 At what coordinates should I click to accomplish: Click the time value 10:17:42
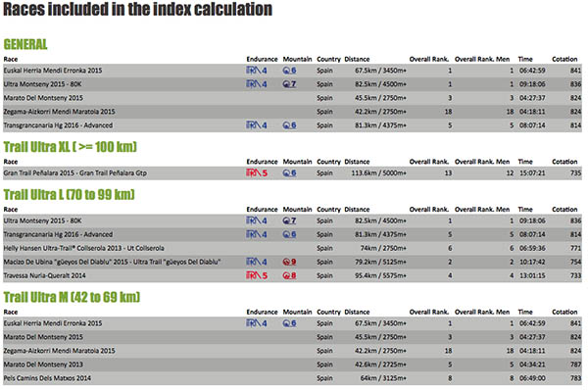[x=532, y=262]
